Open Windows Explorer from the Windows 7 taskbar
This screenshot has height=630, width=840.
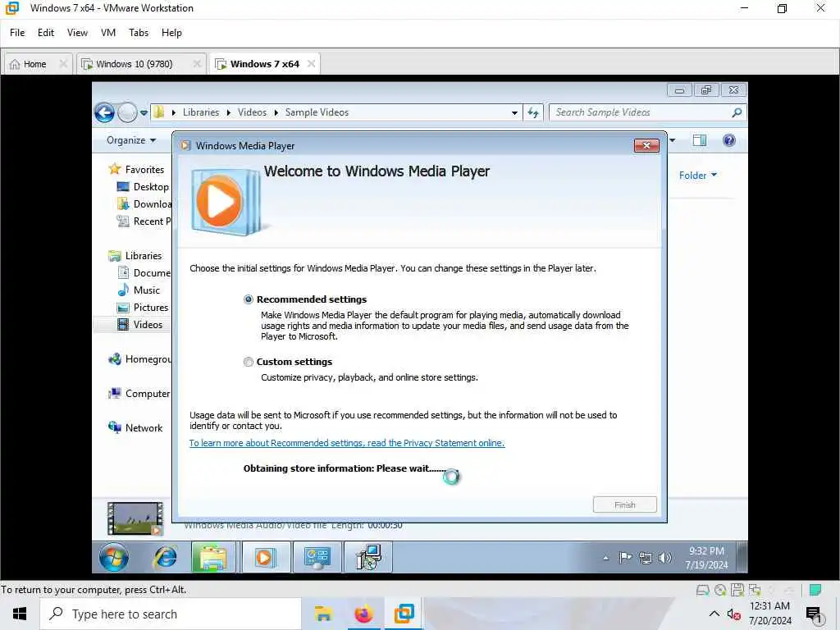pos(212,557)
